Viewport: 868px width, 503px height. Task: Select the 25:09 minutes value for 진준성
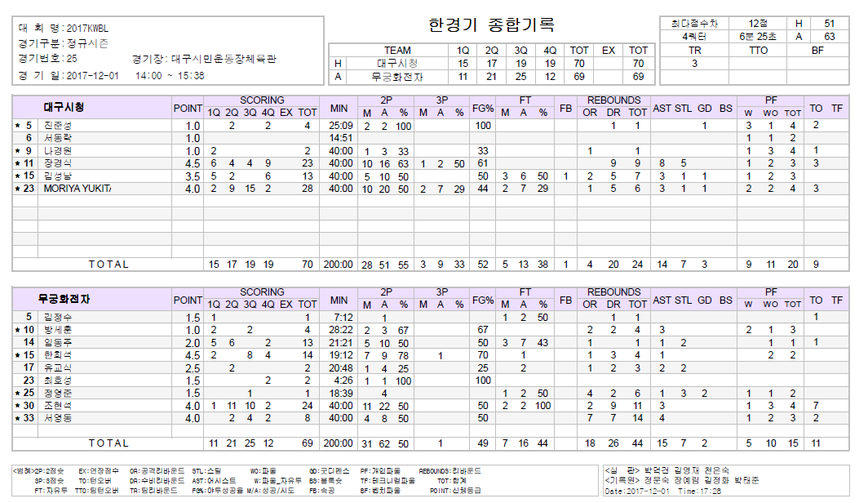(341, 126)
